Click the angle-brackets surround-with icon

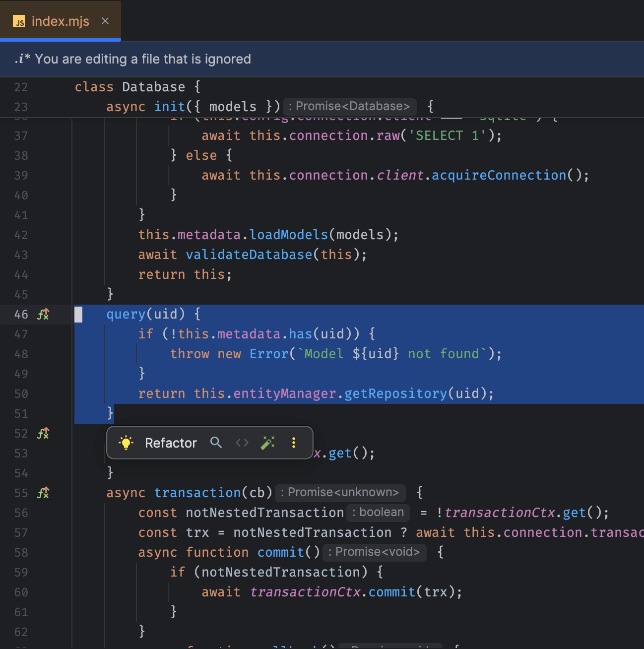click(x=242, y=443)
